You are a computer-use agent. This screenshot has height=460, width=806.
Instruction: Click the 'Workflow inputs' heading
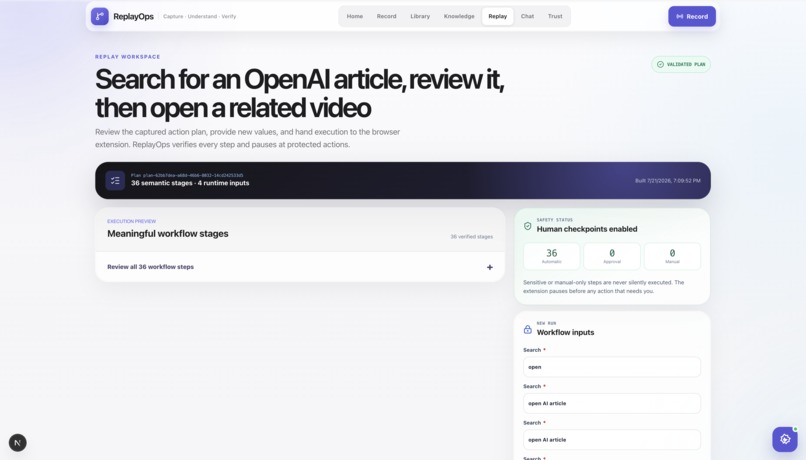[x=565, y=333]
